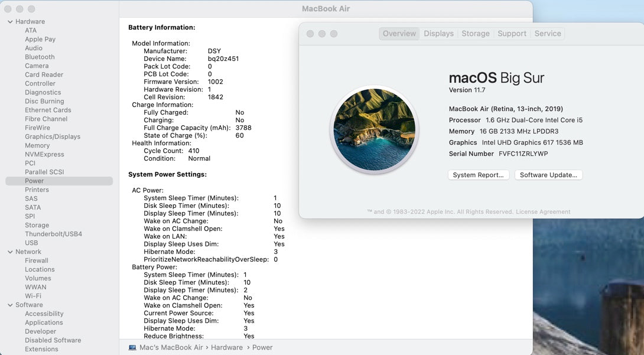644x355 pixels.
Task: Collapse the Network section disclosure triangle
Action: (10, 252)
